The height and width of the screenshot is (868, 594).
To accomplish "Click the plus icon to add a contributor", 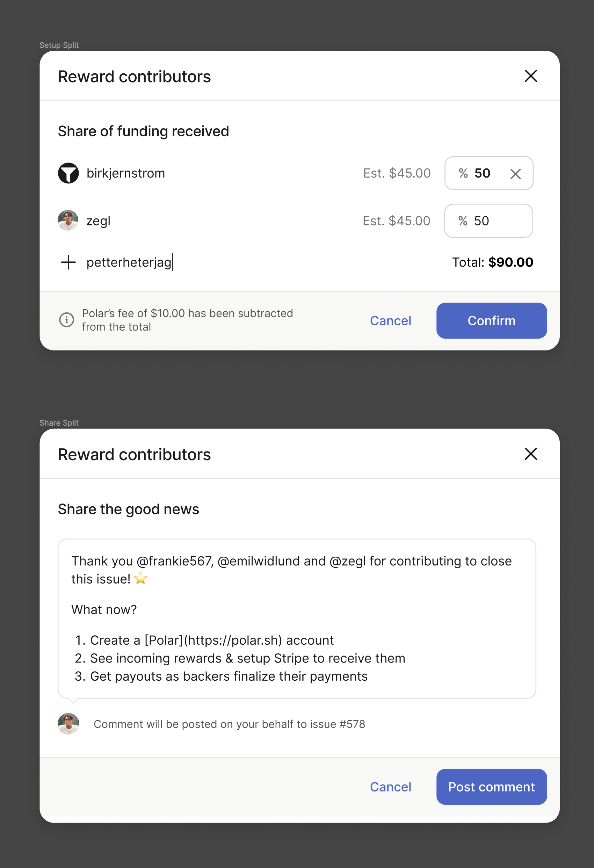I will 68,262.
